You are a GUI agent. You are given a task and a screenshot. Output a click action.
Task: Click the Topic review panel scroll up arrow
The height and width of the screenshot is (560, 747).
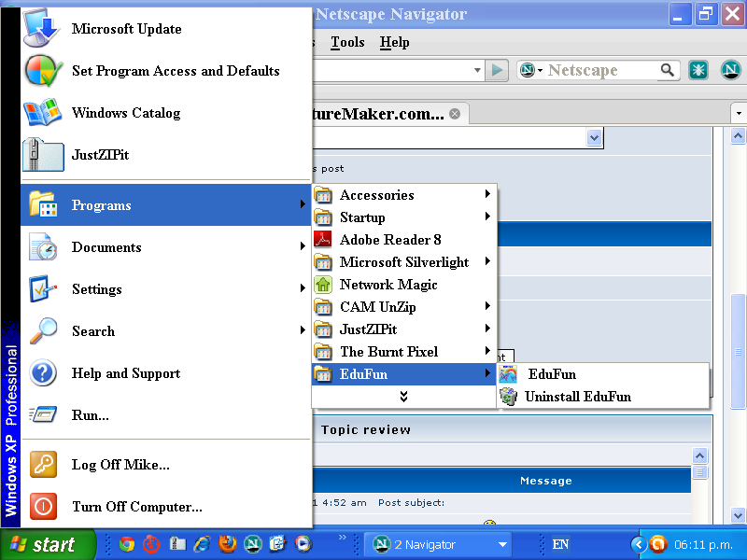(x=699, y=456)
